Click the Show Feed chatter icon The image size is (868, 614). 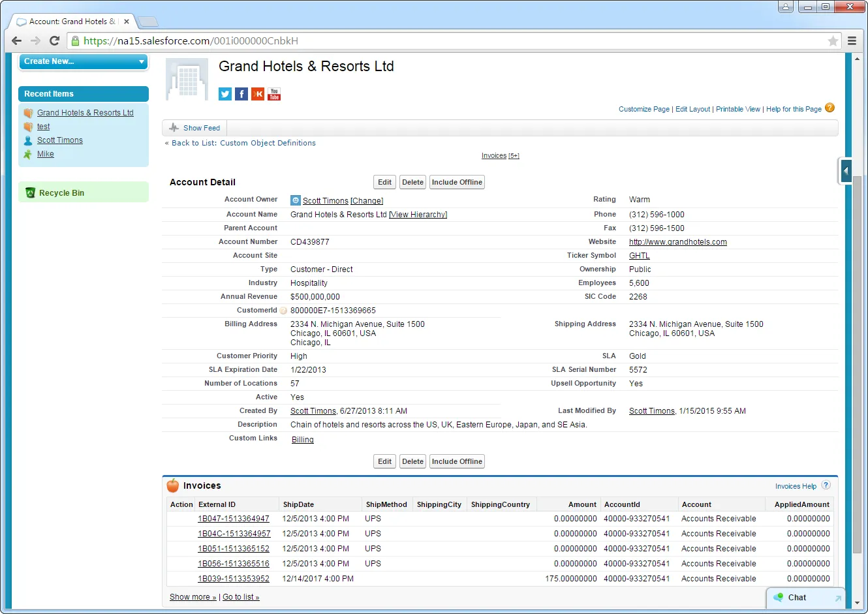point(174,127)
